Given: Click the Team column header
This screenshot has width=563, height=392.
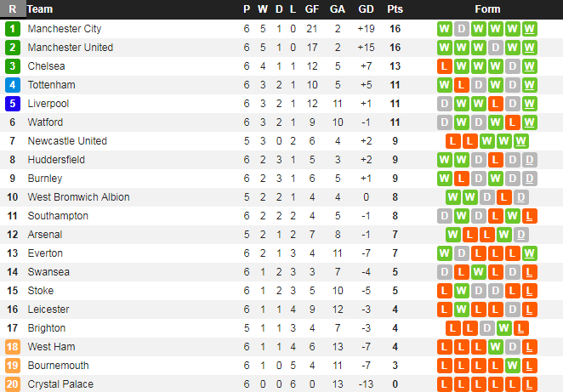Looking at the screenshot, I should point(40,9).
